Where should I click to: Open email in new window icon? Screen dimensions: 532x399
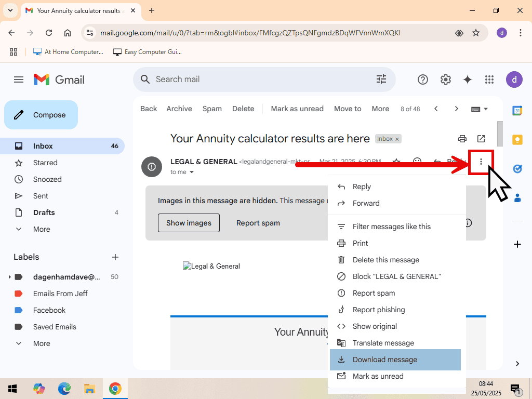pos(481,138)
